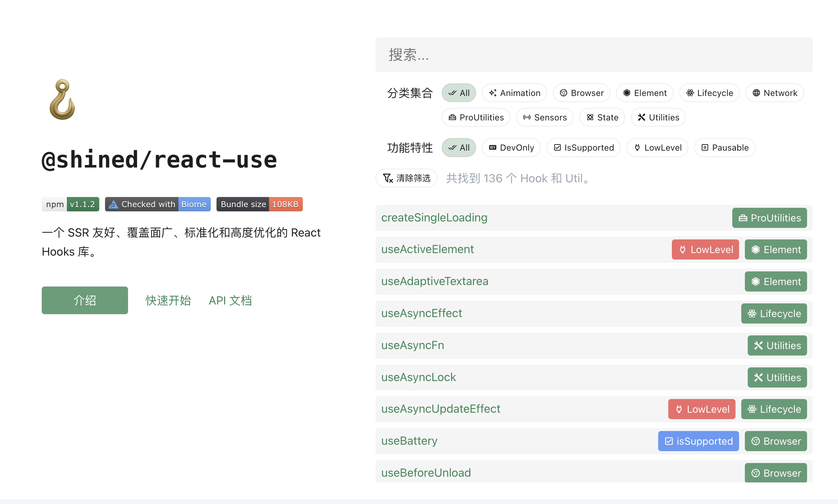Screen dimensions: 838x504
Task: Click ProUtilities tag on createSingleLoading row
Action: click(x=770, y=218)
